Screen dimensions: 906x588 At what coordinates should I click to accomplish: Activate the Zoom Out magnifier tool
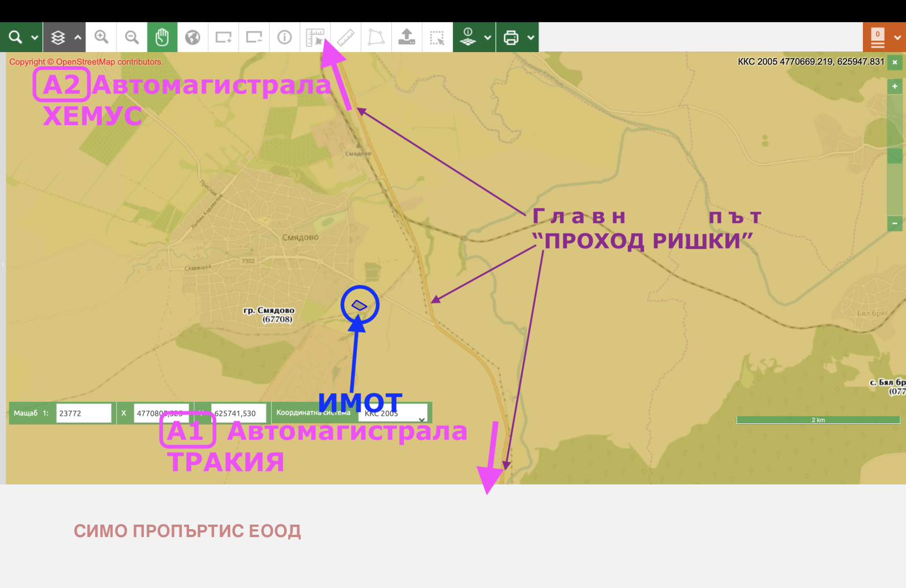[x=132, y=37]
